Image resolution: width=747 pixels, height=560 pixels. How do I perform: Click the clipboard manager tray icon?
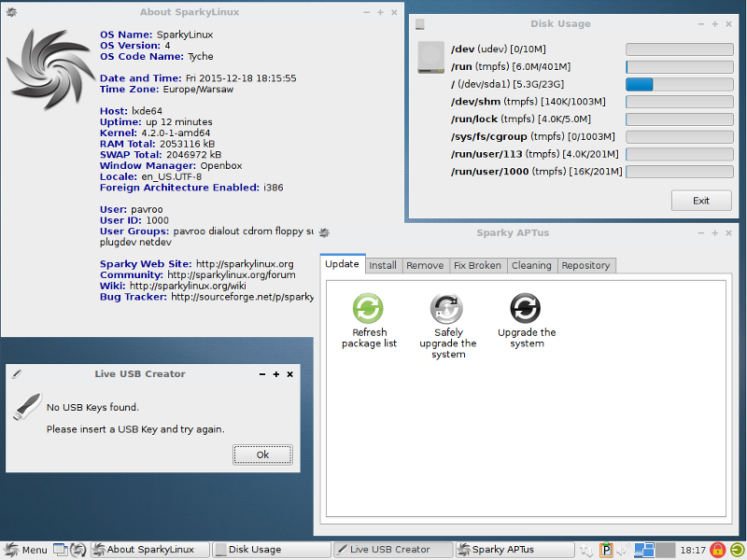click(605, 550)
